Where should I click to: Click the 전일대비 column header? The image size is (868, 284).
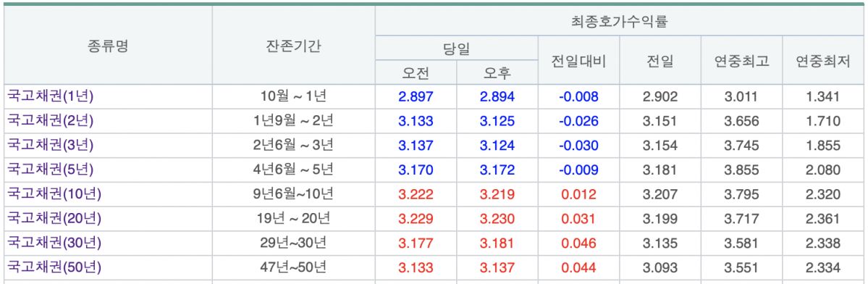[x=578, y=60]
